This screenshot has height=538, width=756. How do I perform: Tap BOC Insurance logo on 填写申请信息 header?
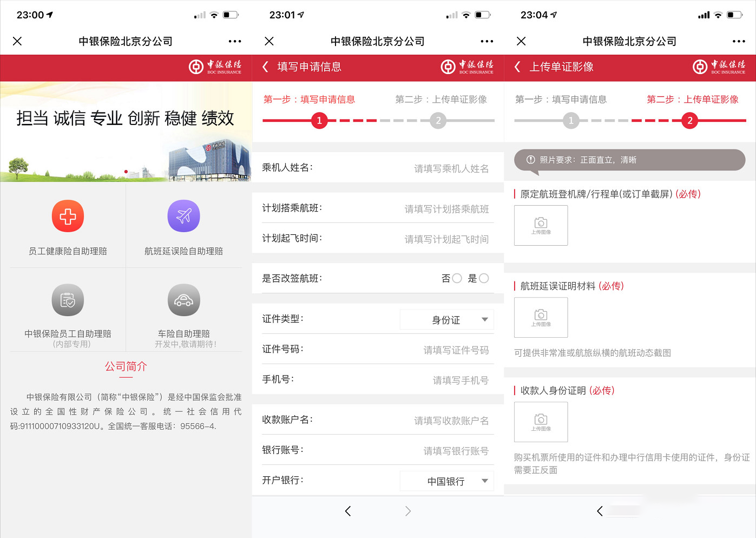[467, 67]
